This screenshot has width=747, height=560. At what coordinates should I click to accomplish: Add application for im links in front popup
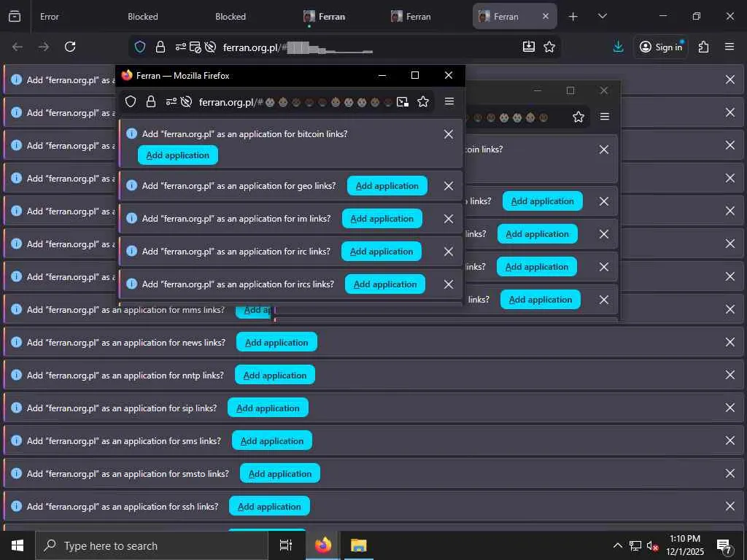pos(382,219)
